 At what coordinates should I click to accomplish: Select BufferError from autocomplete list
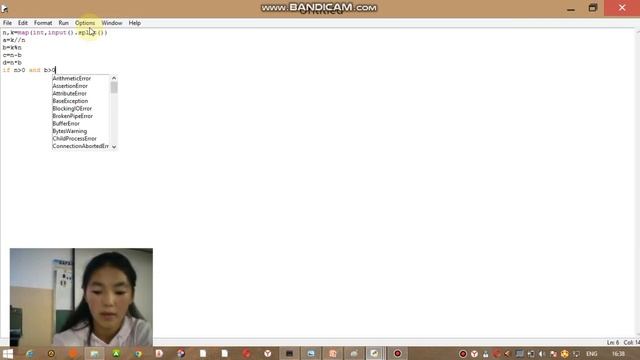66,124
